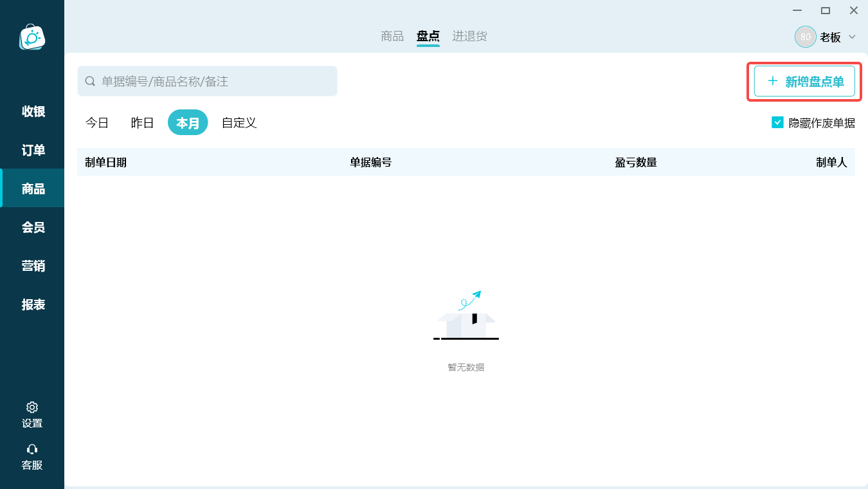Screen dimensions: 868x489
Task: Switch to 进退货 tab
Action: pos(469,36)
